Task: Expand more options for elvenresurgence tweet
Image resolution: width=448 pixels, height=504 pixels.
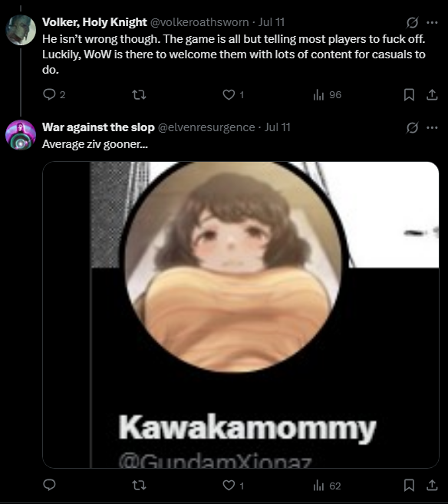Action: pyautogui.click(x=432, y=127)
